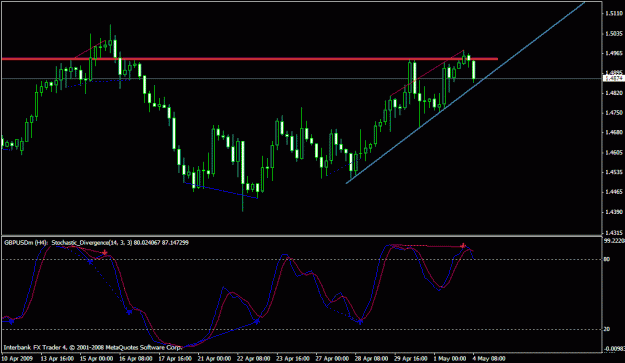Click the 4 May 08:00 time label
Viewport: 625px width, 363px height.
click(x=489, y=358)
